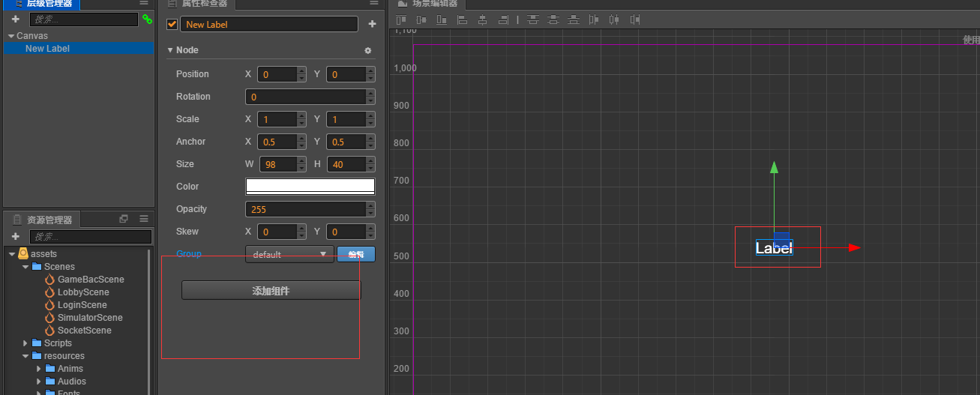Select the LobbyScene asset
This screenshot has height=395, width=980.
click(83, 292)
